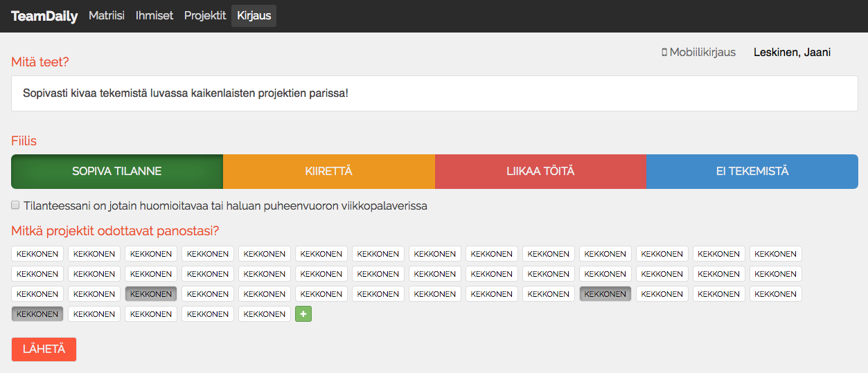The image size is (868, 373).
Task: Select last KEKKONEN tag in second row
Action: [776, 274]
